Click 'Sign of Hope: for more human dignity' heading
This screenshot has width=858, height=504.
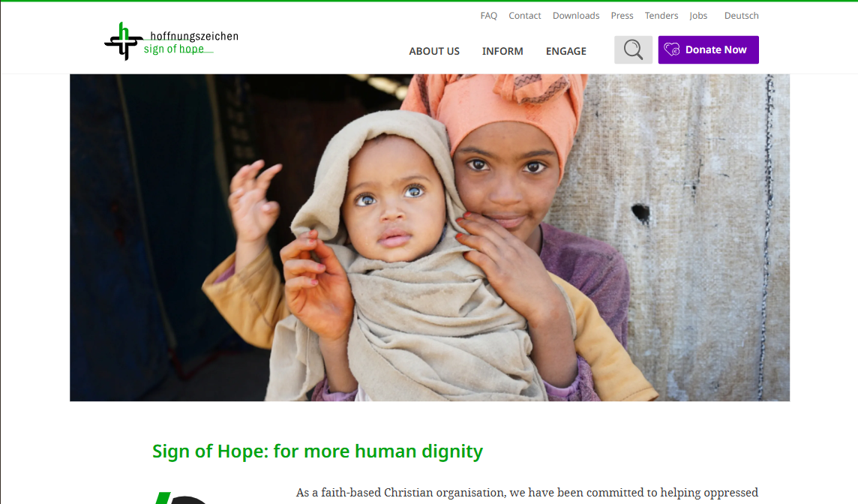(x=317, y=451)
